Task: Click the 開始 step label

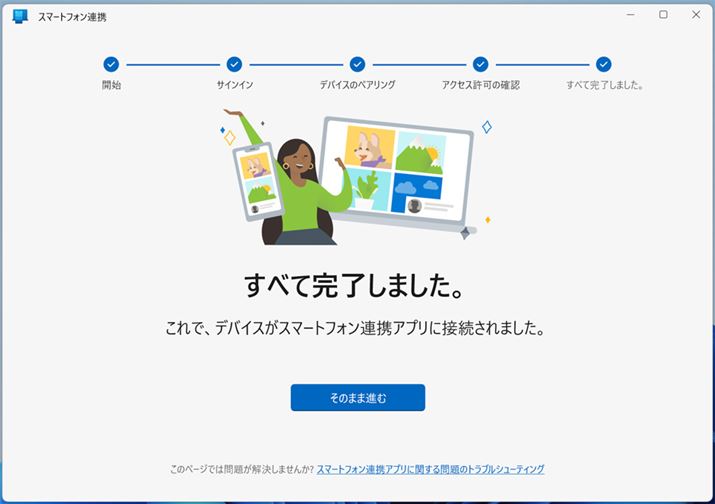Action: tap(111, 85)
